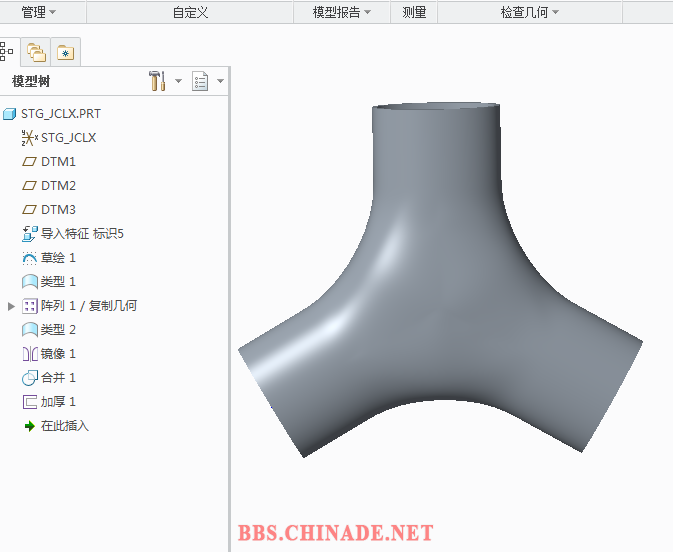Viewport: 673px width, 552px height.
Task: Open the dropdown arrow beside the hammer icon
Action: (178, 82)
